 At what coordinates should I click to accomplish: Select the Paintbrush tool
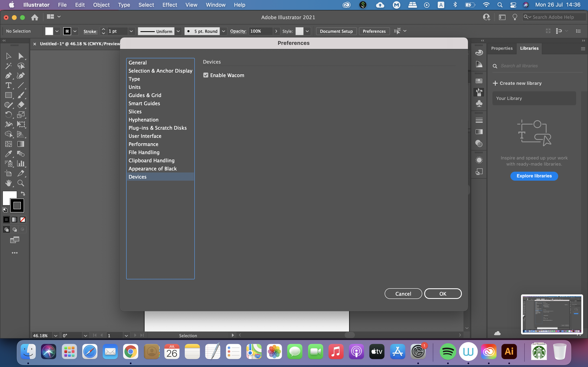[x=21, y=95]
